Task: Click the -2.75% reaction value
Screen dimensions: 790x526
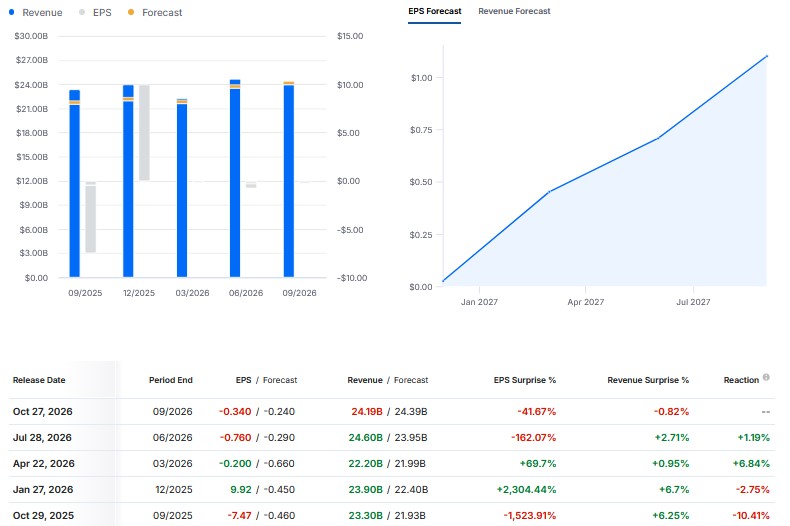Action: tap(753, 490)
